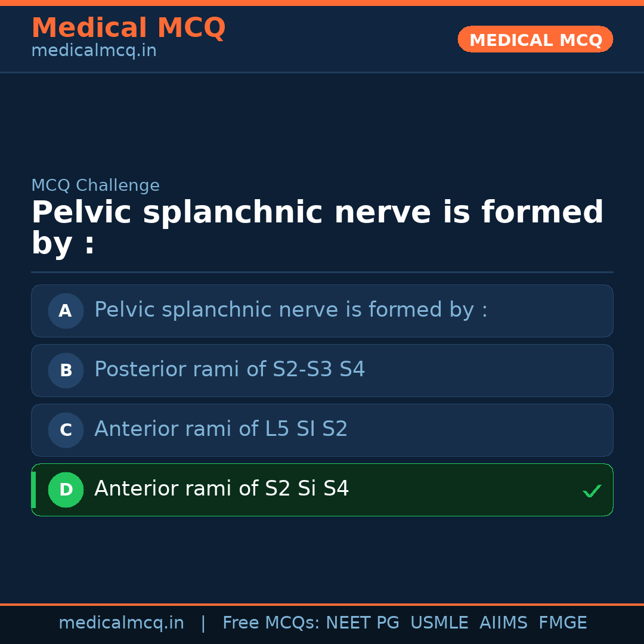Click the circular letter B badge
Image resolution: width=644 pixels, height=644 pixels.
(66, 370)
